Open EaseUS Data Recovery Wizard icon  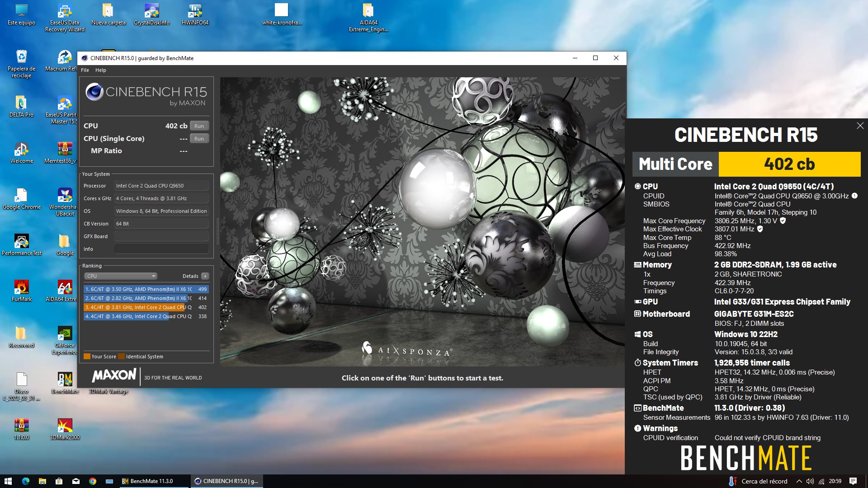point(65,18)
